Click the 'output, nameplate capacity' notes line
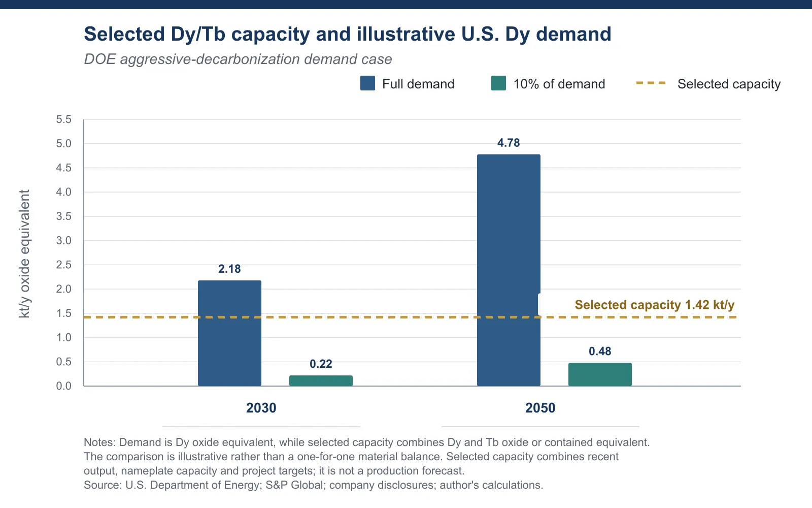The height and width of the screenshot is (508, 812). pyautogui.click(x=274, y=471)
